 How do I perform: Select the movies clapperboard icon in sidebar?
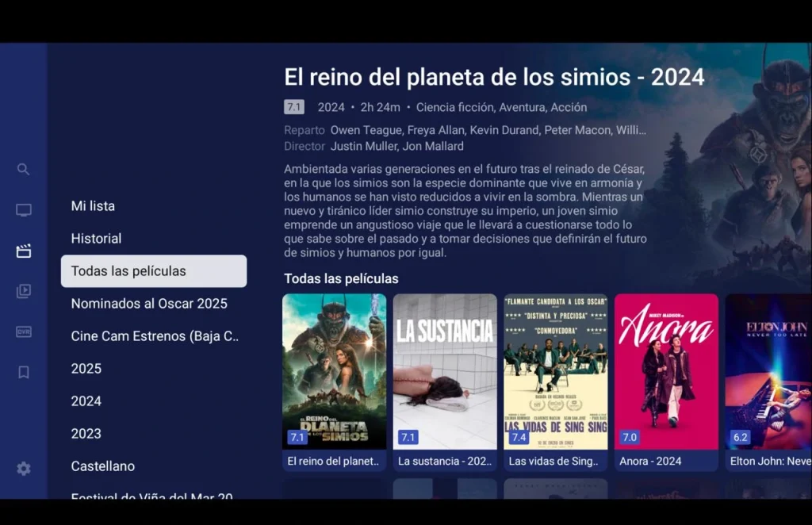tap(23, 251)
